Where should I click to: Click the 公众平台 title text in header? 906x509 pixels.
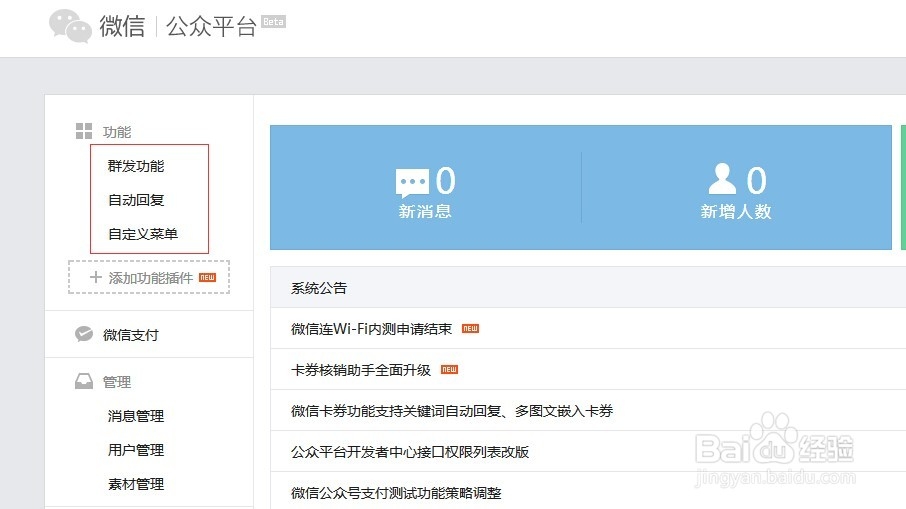tap(211, 27)
